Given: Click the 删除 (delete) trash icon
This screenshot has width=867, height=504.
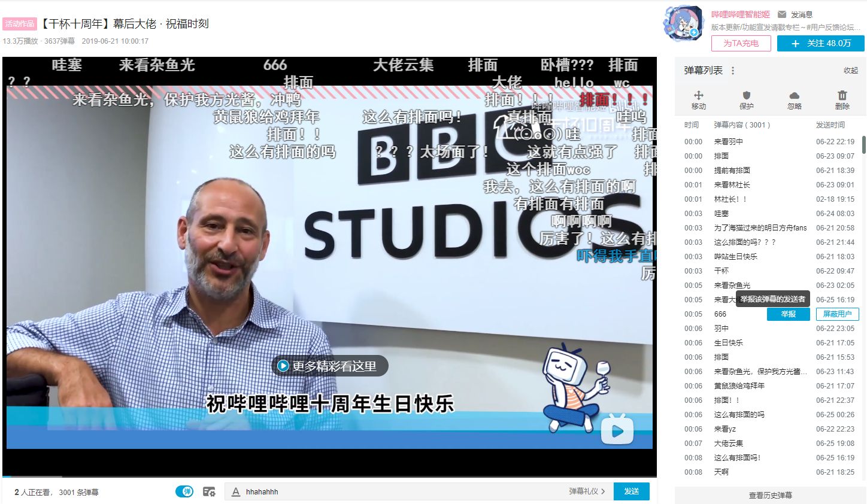Looking at the screenshot, I should (x=842, y=95).
